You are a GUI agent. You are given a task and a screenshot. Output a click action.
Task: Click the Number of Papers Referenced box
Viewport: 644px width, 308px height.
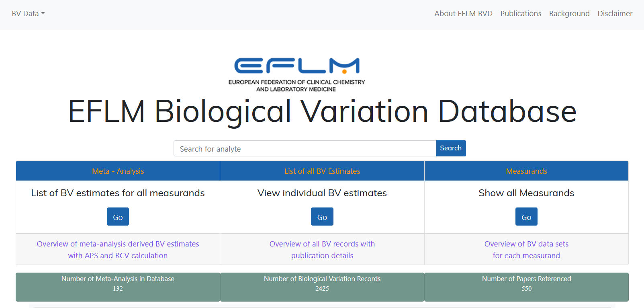coord(526,287)
